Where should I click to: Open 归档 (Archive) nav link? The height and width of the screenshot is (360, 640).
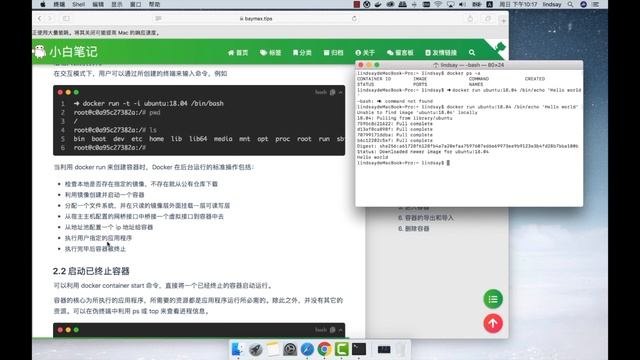pyautogui.click(x=333, y=53)
